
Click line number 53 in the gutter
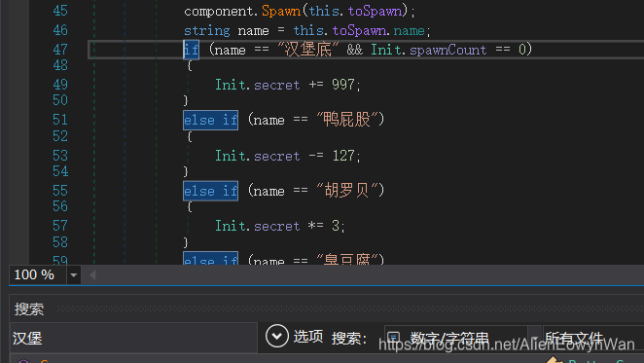[x=60, y=156]
